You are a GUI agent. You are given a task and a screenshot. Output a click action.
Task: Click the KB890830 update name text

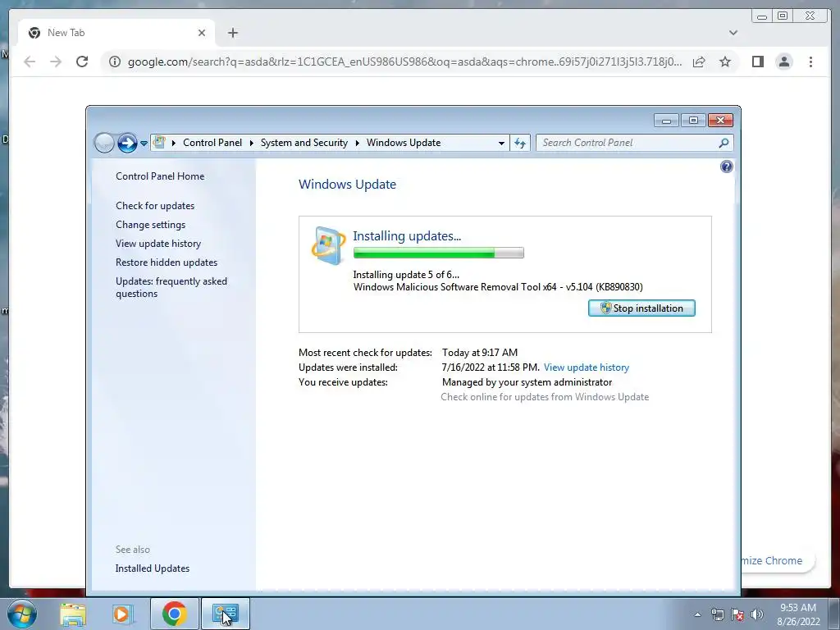click(498, 287)
